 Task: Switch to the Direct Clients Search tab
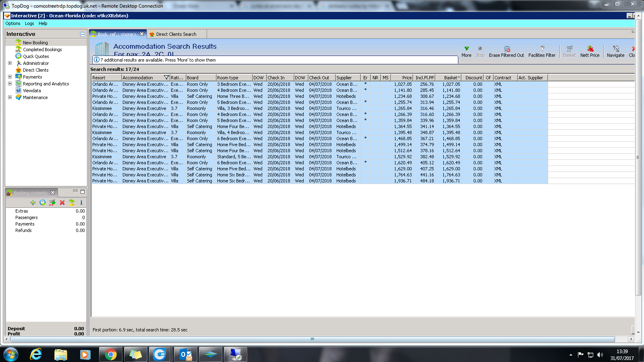176,34
